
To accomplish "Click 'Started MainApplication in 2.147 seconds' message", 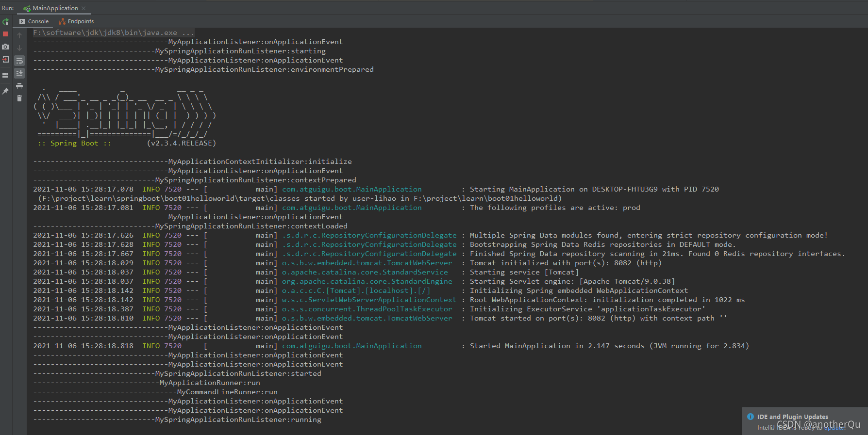I will (x=609, y=346).
